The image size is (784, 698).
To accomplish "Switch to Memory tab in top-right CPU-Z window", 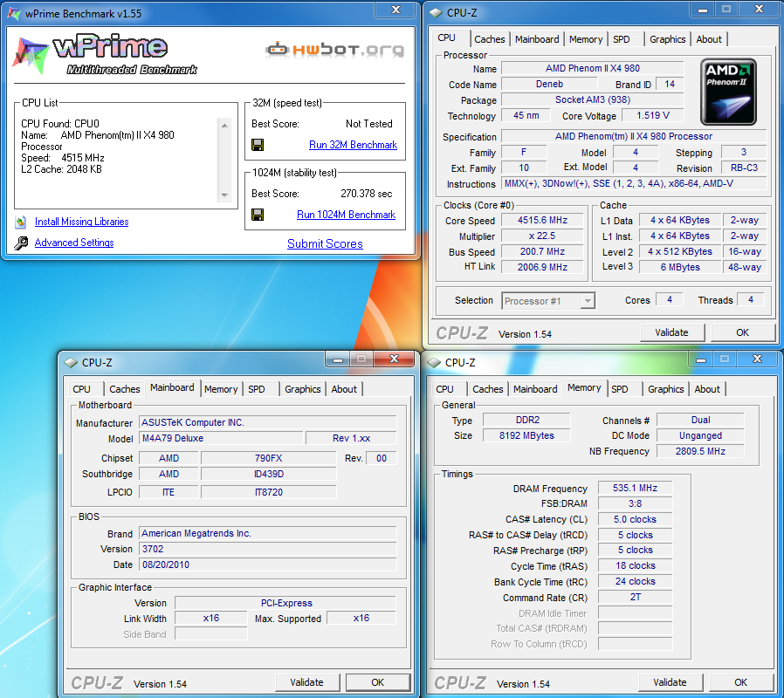I will pyautogui.click(x=586, y=39).
